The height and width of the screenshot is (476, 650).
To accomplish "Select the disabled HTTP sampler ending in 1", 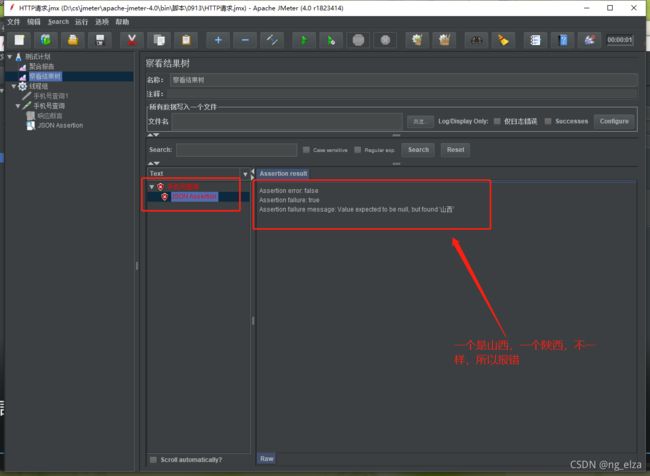I will 51,96.
